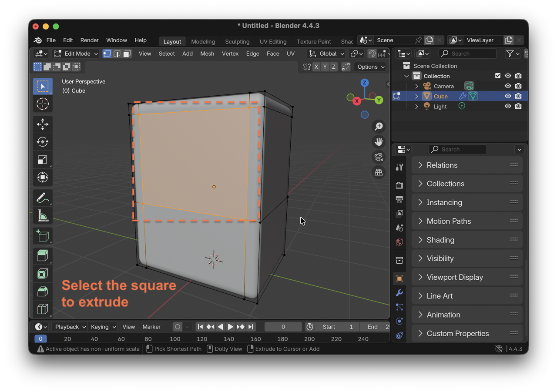Disable the Camera in renders
Image resolution: width=557 pixels, height=392 pixels.
pyautogui.click(x=518, y=86)
